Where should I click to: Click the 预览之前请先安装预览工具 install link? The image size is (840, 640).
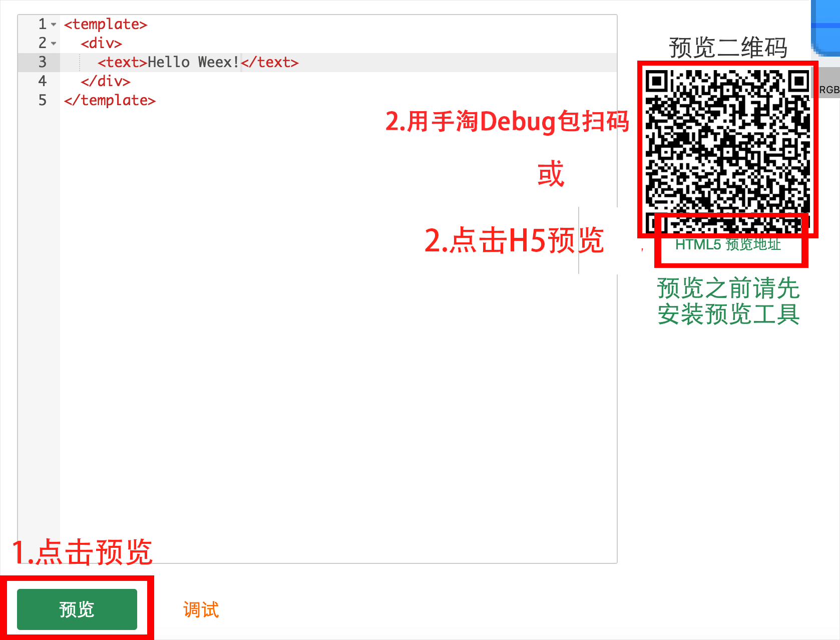tap(728, 301)
